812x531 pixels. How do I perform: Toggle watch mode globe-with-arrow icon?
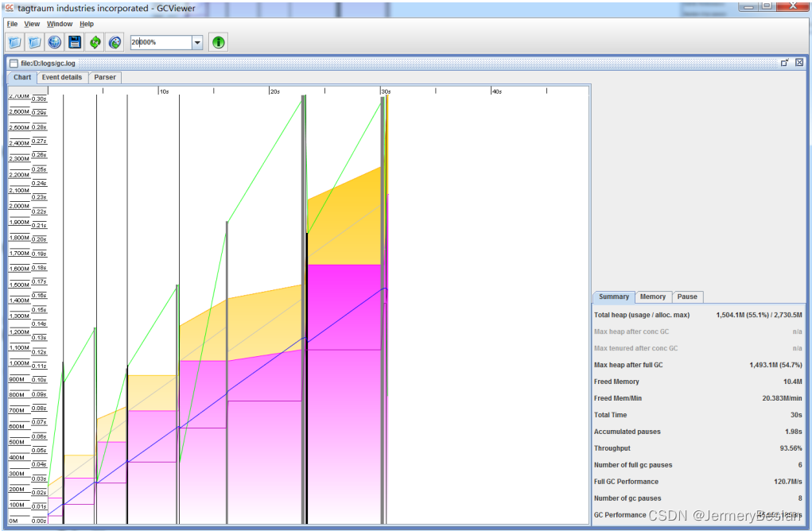pos(115,42)
